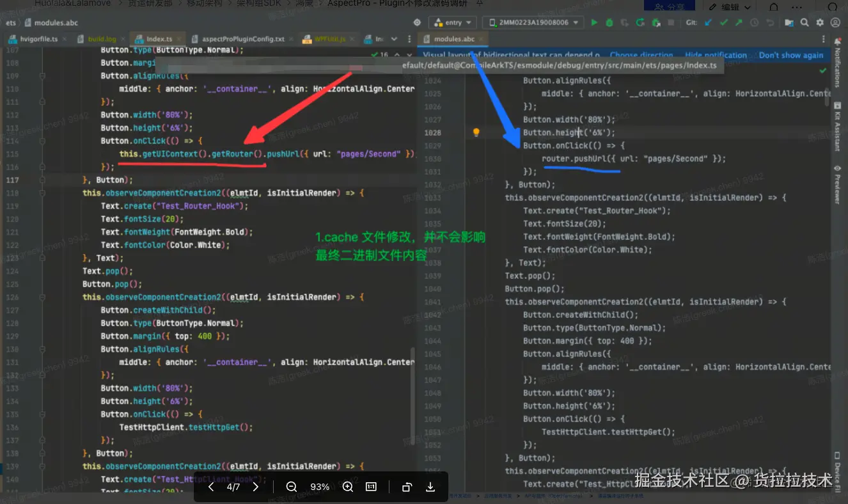Open Device File side panel tab
Screen dimensions: 848x504
(x=837, y=472)
